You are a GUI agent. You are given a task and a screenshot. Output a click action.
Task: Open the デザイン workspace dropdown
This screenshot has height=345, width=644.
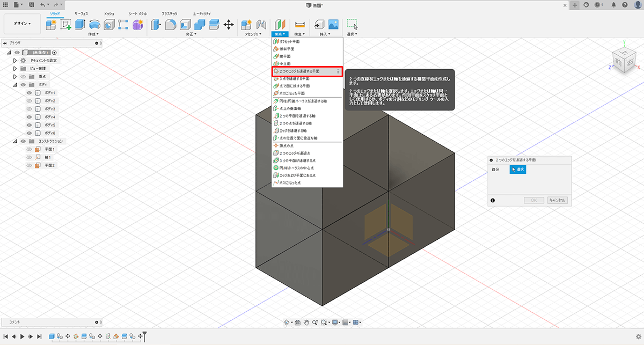point(22,24)
